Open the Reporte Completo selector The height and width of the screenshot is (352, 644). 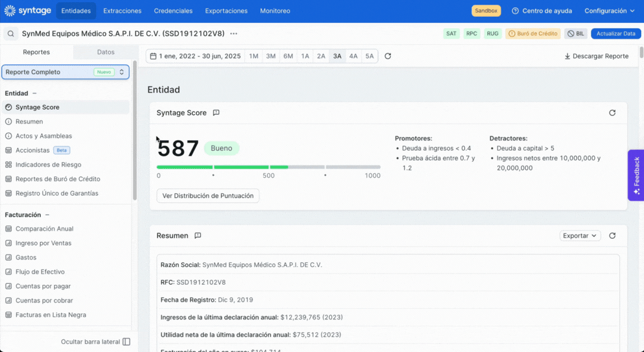[x=66, y=72]
